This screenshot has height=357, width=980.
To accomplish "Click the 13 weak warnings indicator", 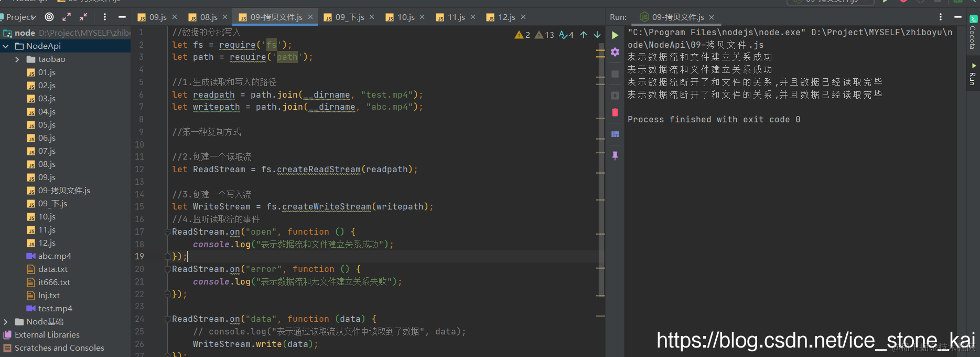I will click(544, 35).
